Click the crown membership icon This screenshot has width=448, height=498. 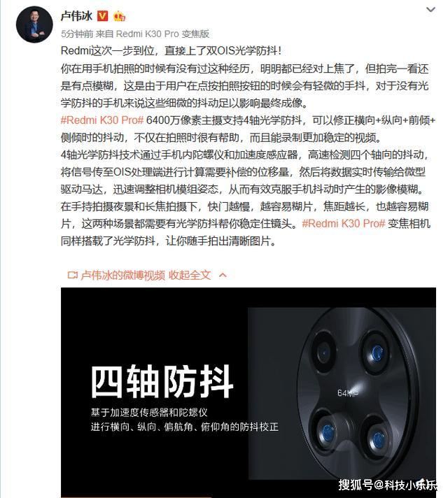pos(119,16)
